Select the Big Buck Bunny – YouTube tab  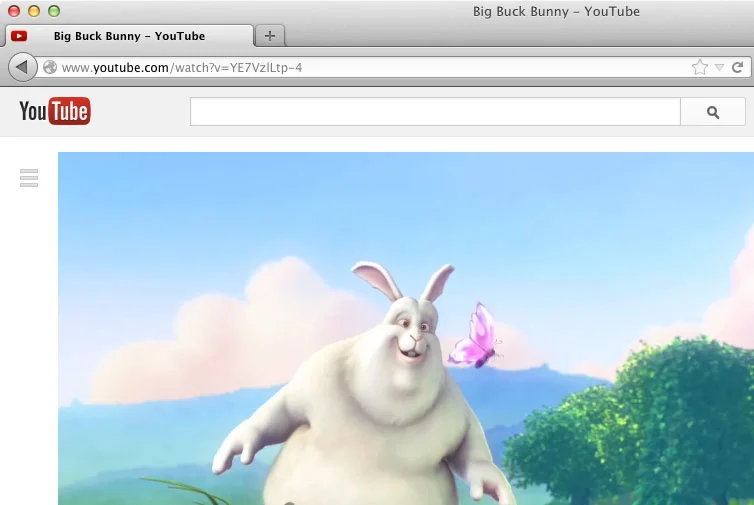(x=129, y=36)
